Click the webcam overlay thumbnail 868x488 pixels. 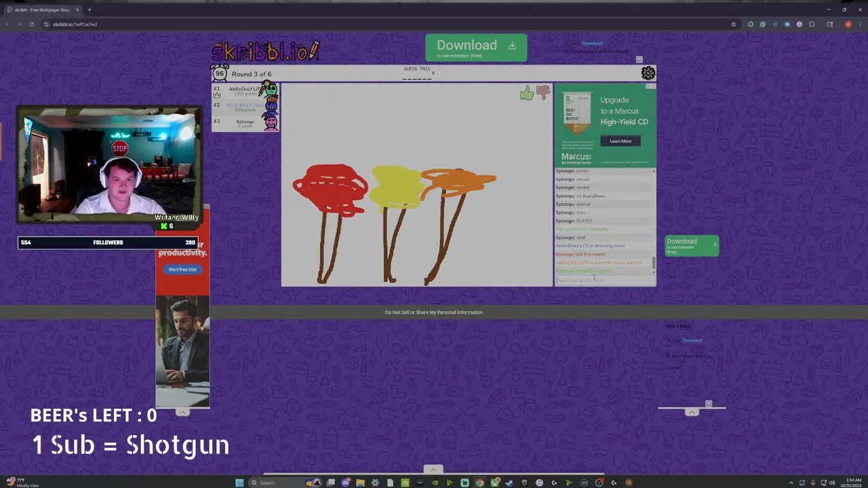[109, 165]
